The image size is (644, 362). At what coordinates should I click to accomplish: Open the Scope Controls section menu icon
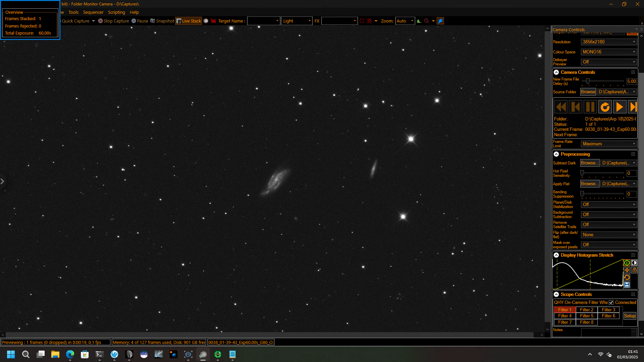click(633, 294)
